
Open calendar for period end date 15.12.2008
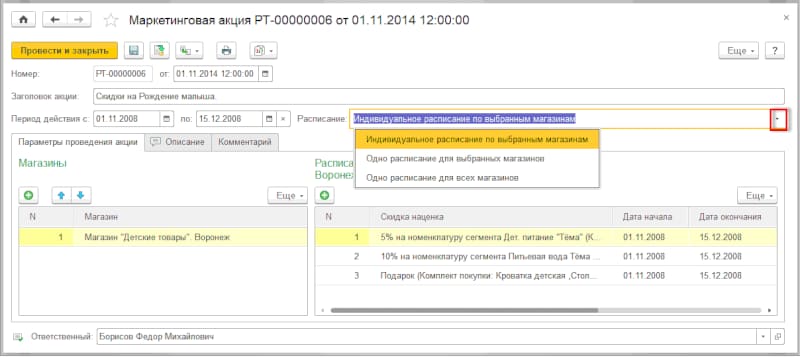coord(268,119)
